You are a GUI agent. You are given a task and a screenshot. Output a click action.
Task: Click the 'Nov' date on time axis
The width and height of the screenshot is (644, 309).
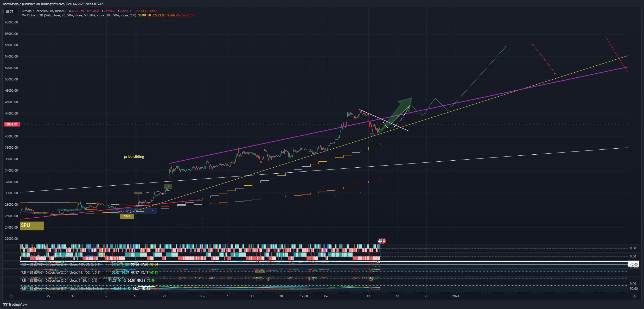[202, 296]
